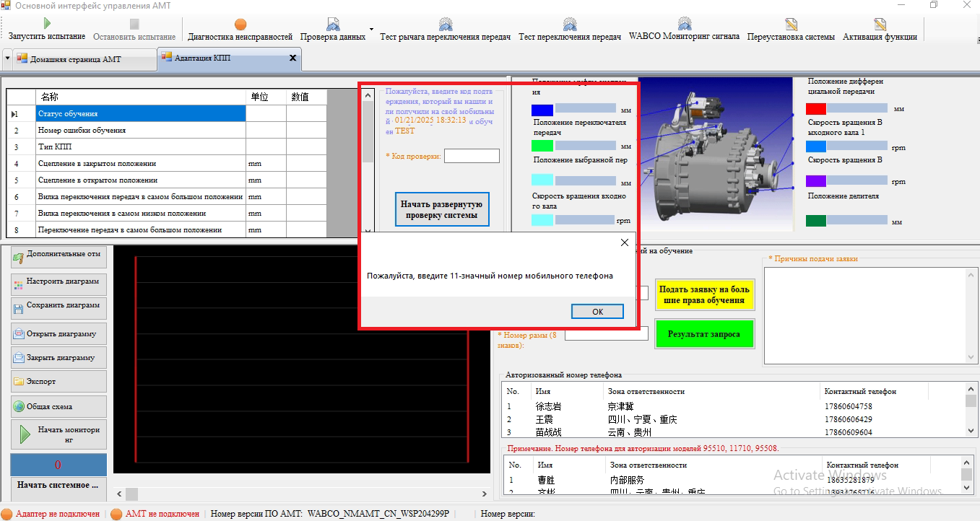Close the Адаптация КПП tab
This screenshot has width=980, height=521.
pyautogui.click(x=292, y=58)
